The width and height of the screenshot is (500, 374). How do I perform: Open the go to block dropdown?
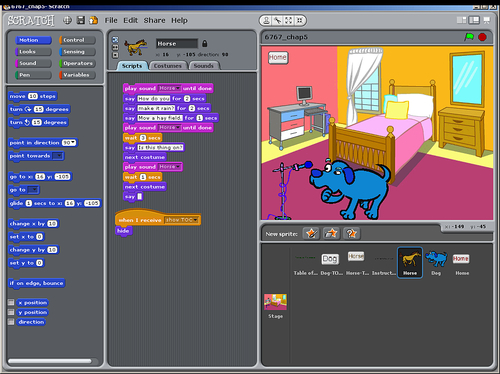[x=33, y=190]
